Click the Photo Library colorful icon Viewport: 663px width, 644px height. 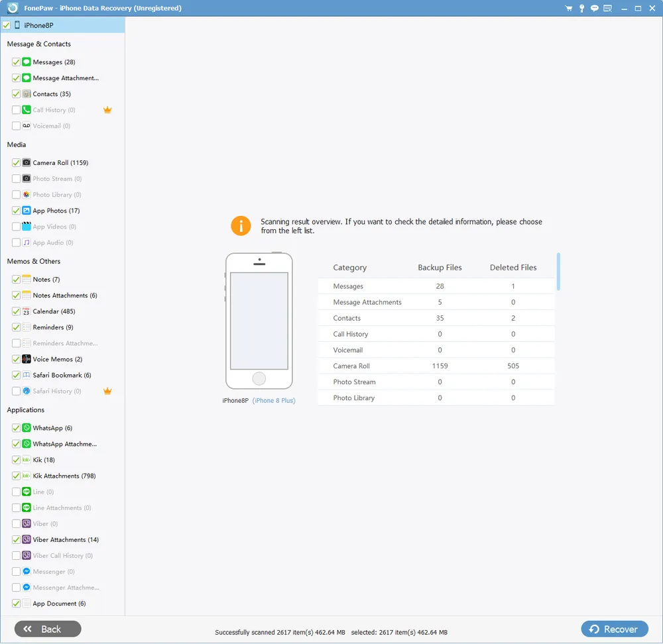point(27,195)
